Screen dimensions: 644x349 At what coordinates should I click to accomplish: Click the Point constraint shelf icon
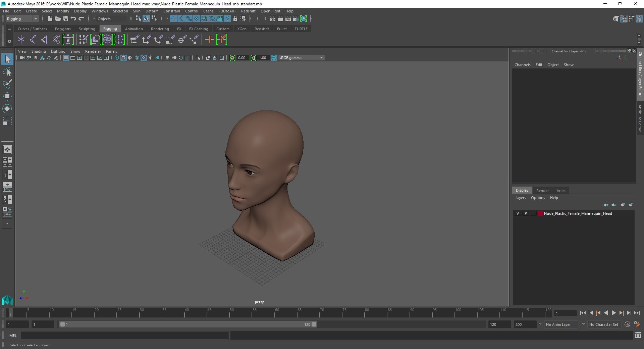(x=146, y=40)
